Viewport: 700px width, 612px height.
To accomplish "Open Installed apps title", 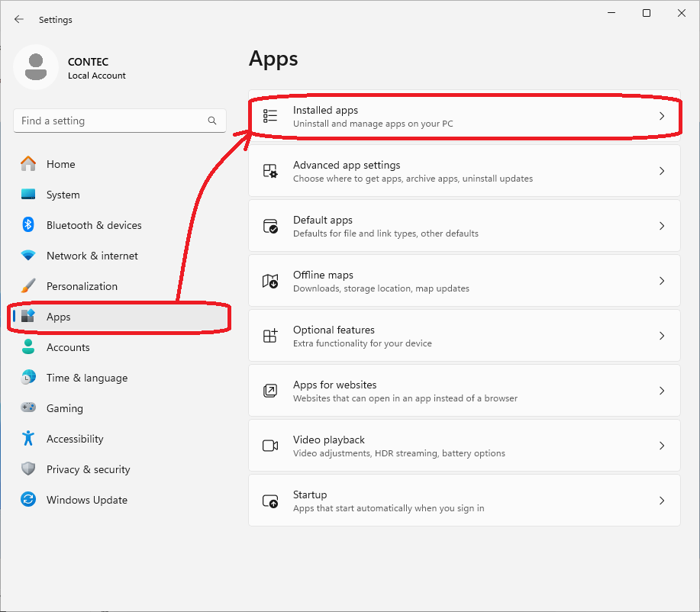I will (325, 110).
